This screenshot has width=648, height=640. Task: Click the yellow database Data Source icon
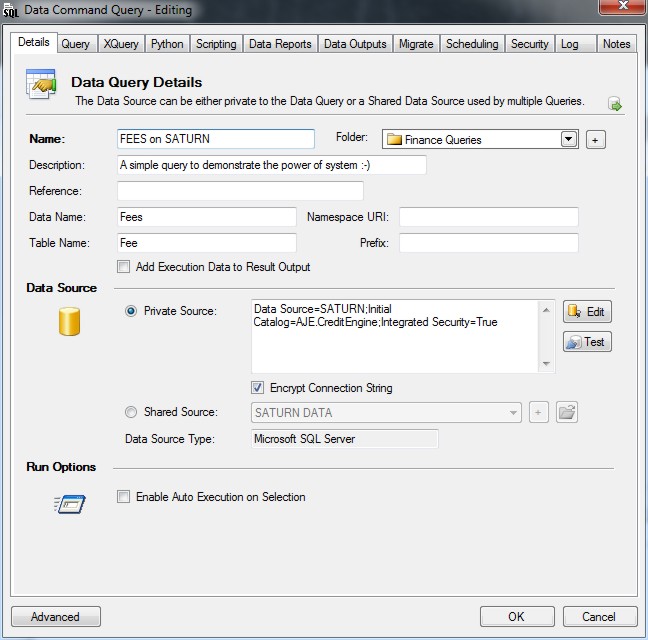pyautogui.click(x=69, y=321)
